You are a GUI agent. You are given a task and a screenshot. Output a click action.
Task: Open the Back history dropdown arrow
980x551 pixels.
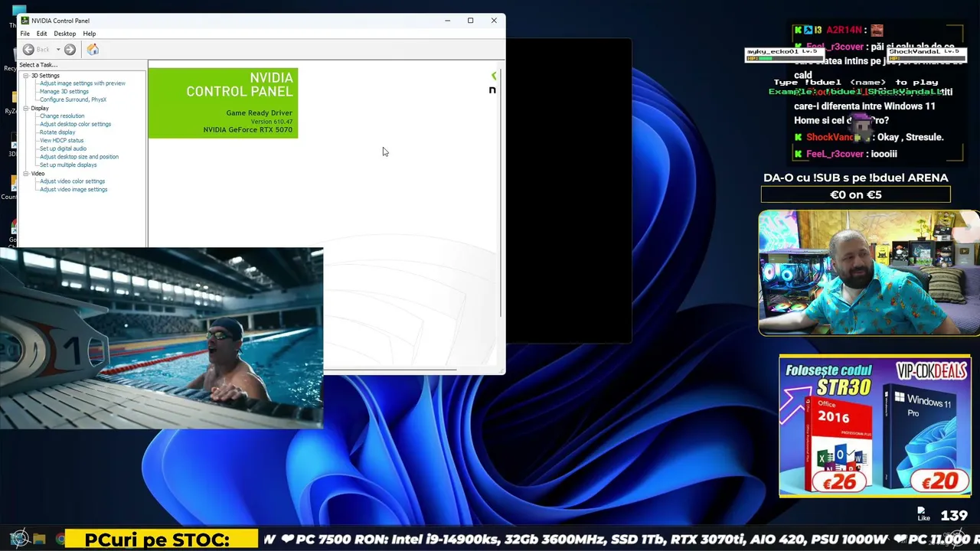point(57,50)
